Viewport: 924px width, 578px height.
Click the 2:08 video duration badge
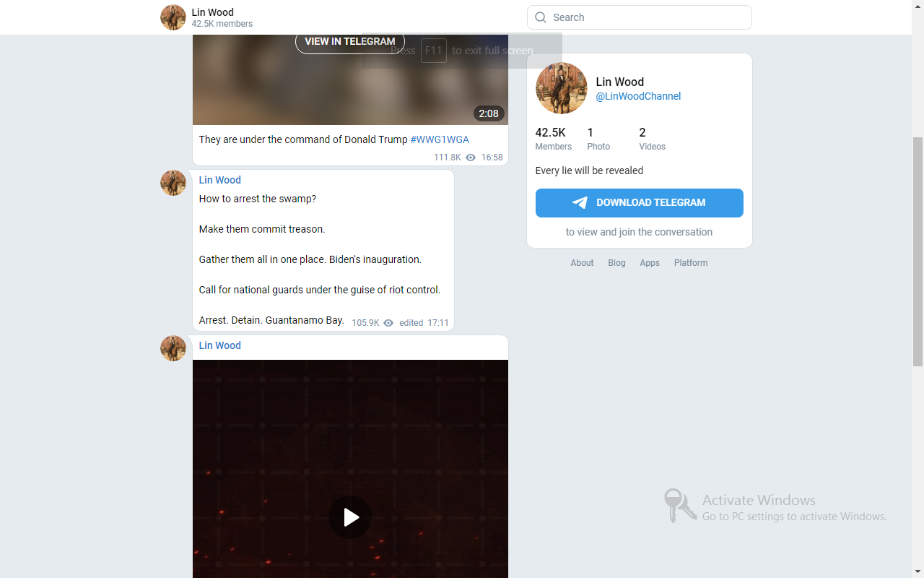pos(489,113)
